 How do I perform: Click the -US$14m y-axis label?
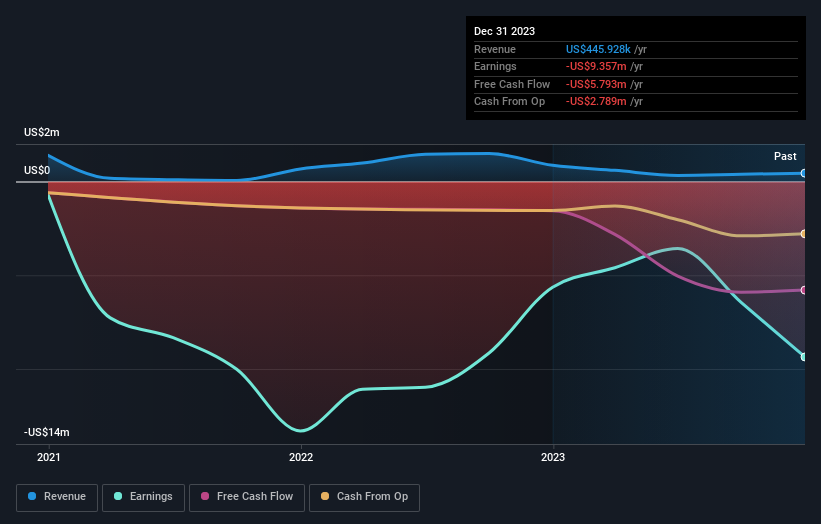[47, 432]
